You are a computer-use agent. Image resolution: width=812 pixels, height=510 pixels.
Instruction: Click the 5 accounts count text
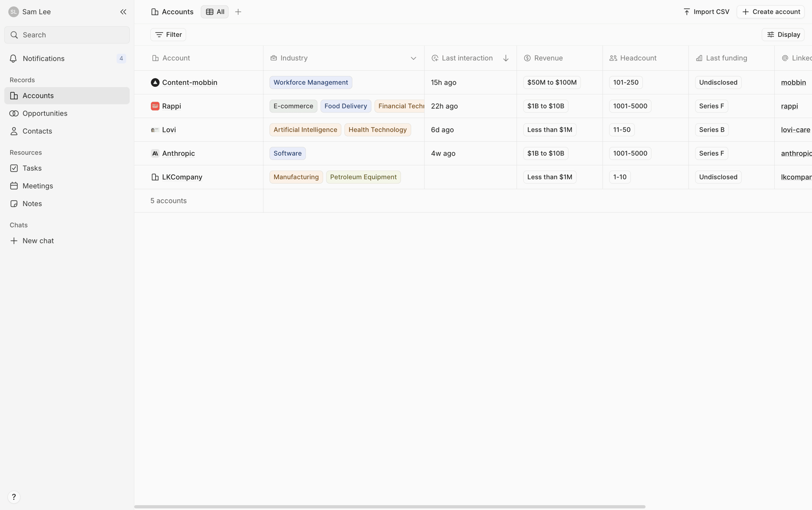click(168, 201)
